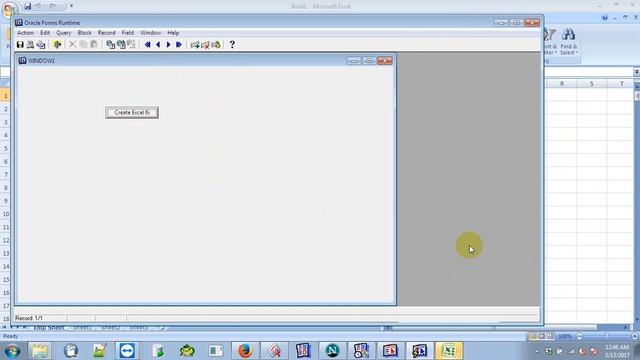
Task: Select the Emp Sheet tab in Excel
Action: (x=49, y=327)
